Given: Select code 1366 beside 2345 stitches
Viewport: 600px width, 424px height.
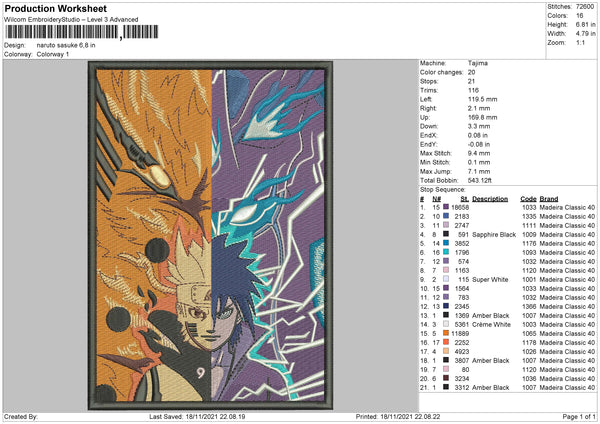Looking at the screenshot, I should [529, 307].
